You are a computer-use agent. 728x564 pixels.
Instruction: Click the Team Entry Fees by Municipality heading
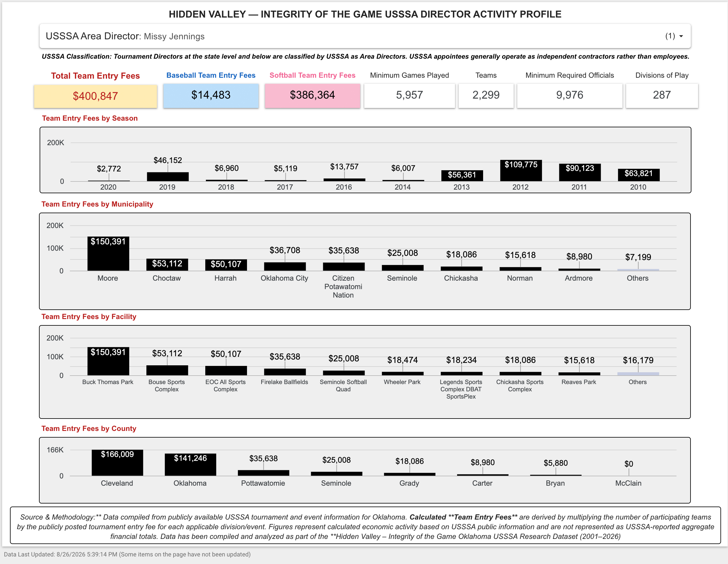(97, 204)
